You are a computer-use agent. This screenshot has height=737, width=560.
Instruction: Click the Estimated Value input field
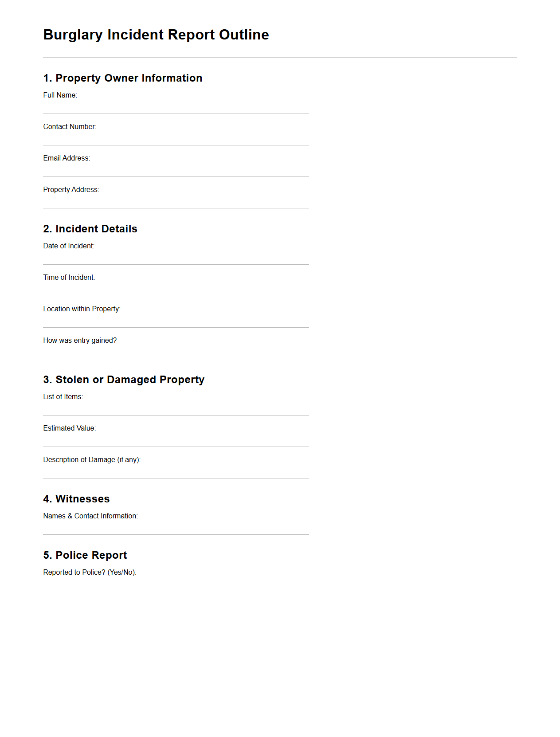click(176, 440)
